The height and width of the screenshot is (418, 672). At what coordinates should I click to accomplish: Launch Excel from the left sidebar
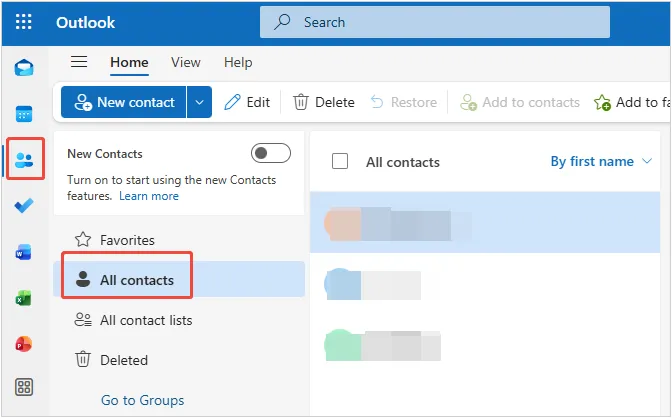(23, 298)
